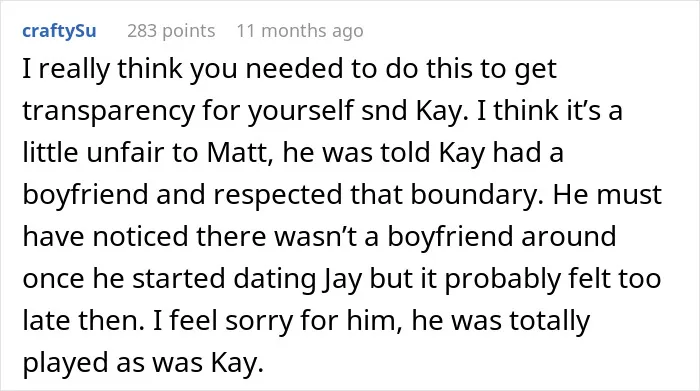Click the word noticed in the comment
The width and height of the screenshot is (700, 391).
click(x=140, y=237)
